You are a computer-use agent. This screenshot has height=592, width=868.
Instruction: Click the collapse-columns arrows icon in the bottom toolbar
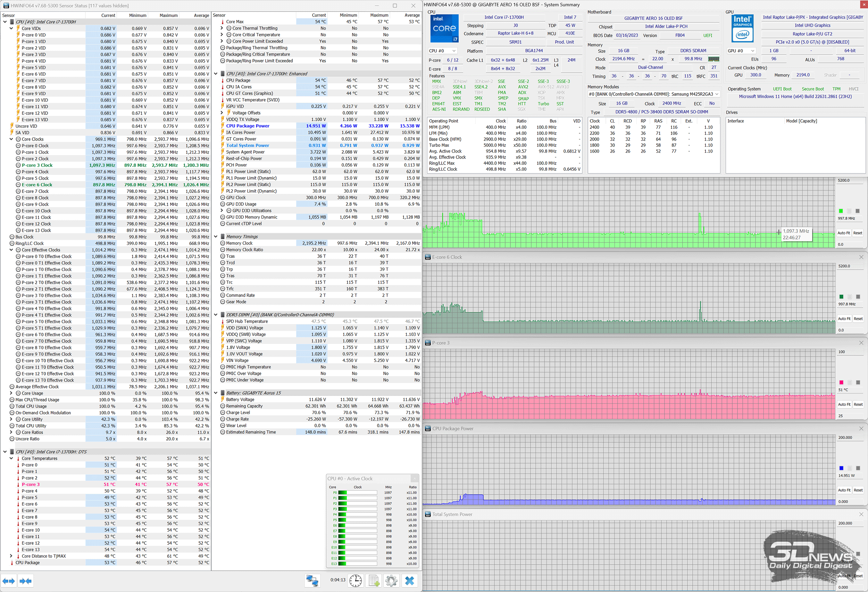click(25, 581)
